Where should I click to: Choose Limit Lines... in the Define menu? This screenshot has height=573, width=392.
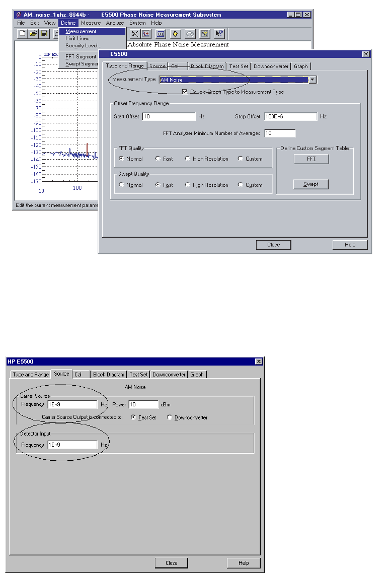point(80,38)
